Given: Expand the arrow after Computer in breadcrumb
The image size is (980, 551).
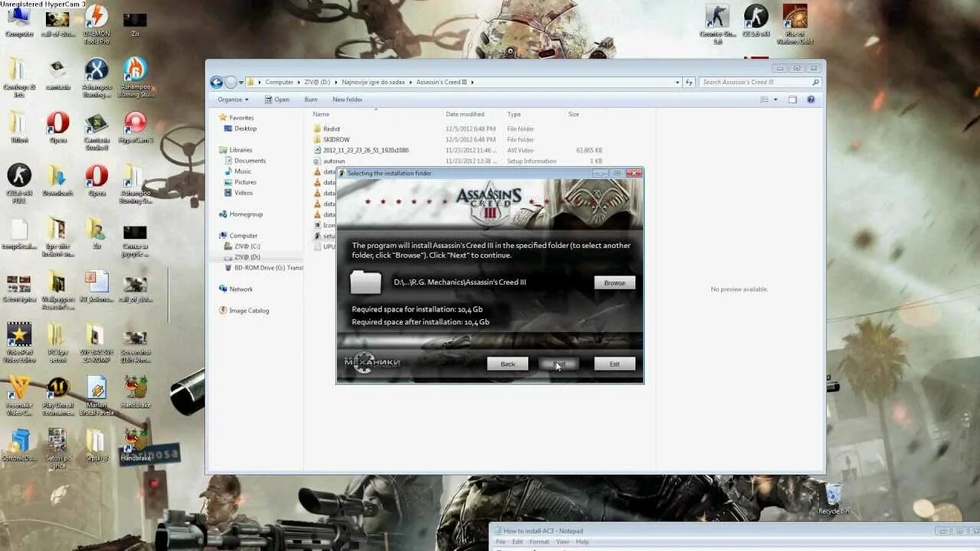Looking at the screenshot, I should coord(299,82).
